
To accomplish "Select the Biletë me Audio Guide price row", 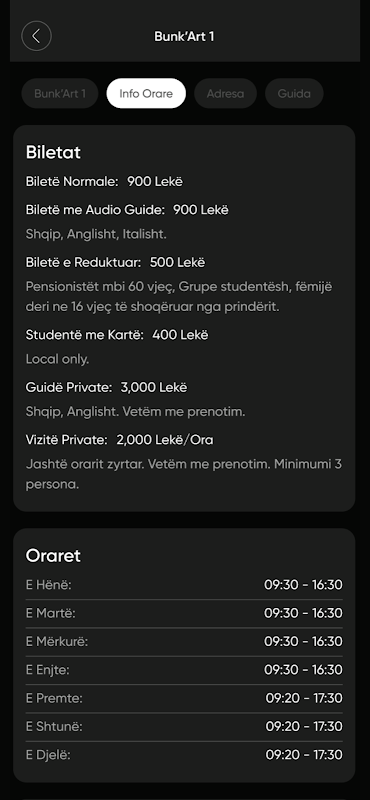I will click(127, 210).
